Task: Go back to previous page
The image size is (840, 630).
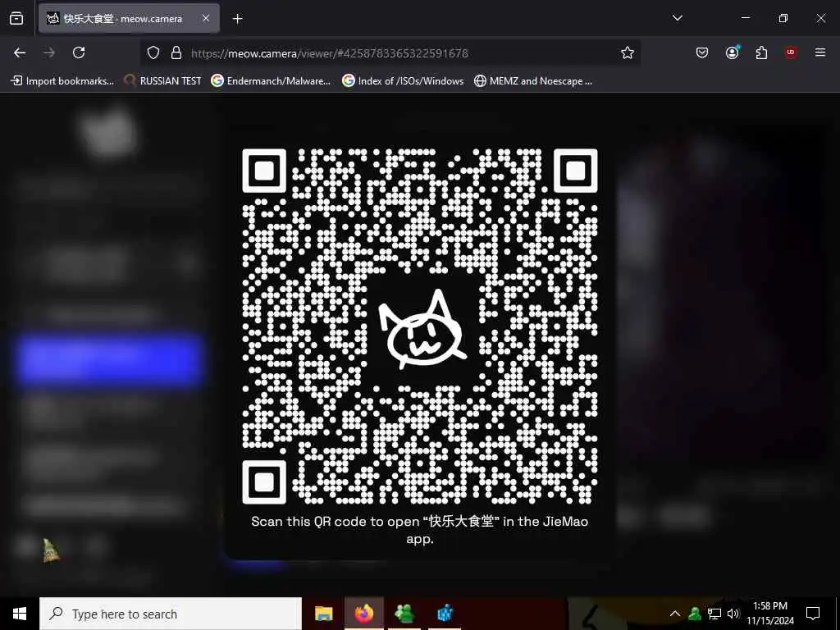Action: pos(20,52)
